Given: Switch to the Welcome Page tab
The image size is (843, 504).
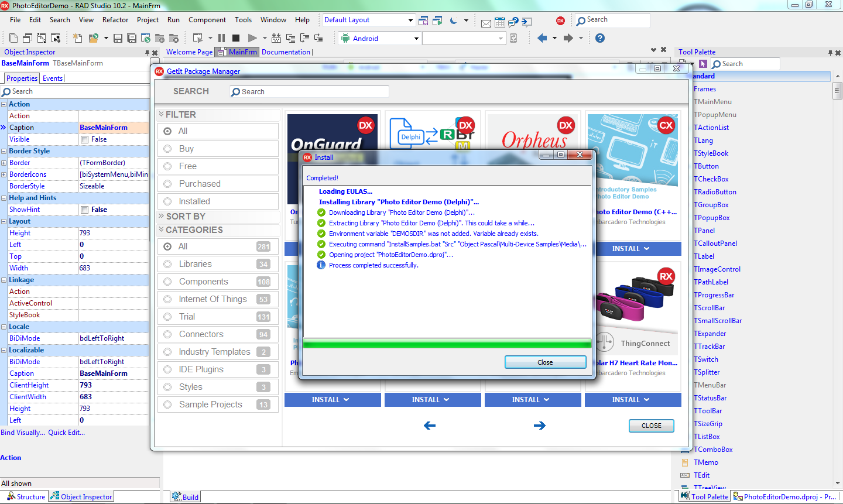Looking at the screenshot, I should (x=189, y=52).
